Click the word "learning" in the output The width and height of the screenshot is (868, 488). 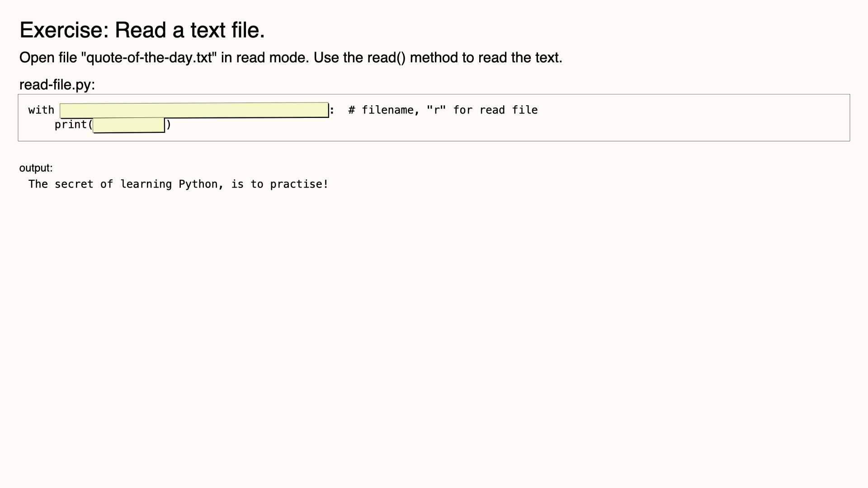[x=146, y=184]
